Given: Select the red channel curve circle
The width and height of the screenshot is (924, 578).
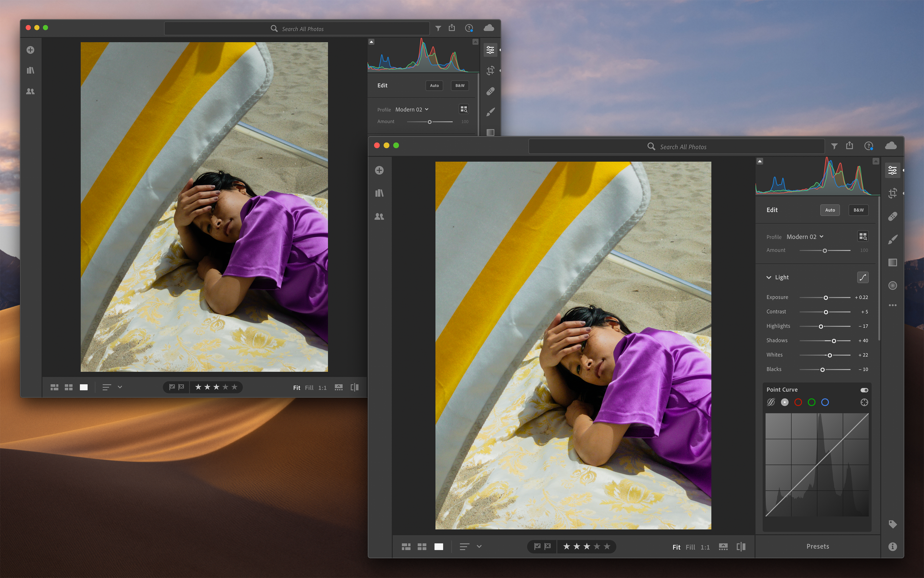Looking at the screenshot, I should point(798,402).
